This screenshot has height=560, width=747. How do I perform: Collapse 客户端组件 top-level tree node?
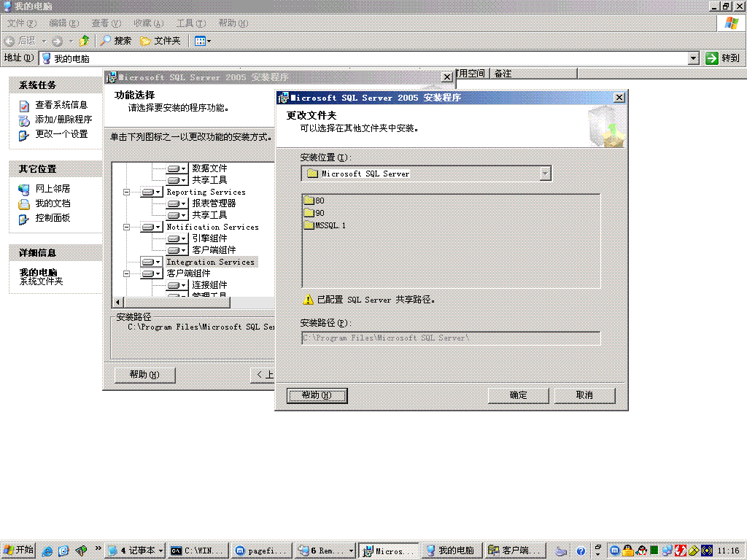coord(126,274)
